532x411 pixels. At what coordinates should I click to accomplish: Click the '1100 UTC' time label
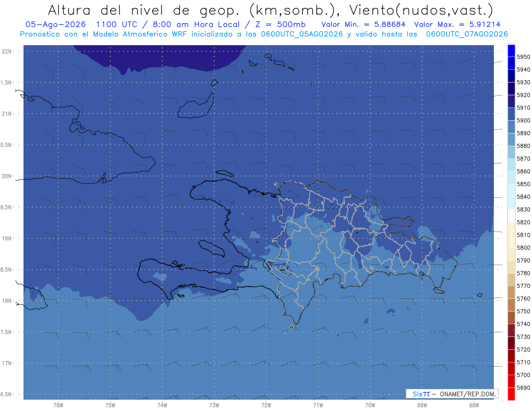117,24
